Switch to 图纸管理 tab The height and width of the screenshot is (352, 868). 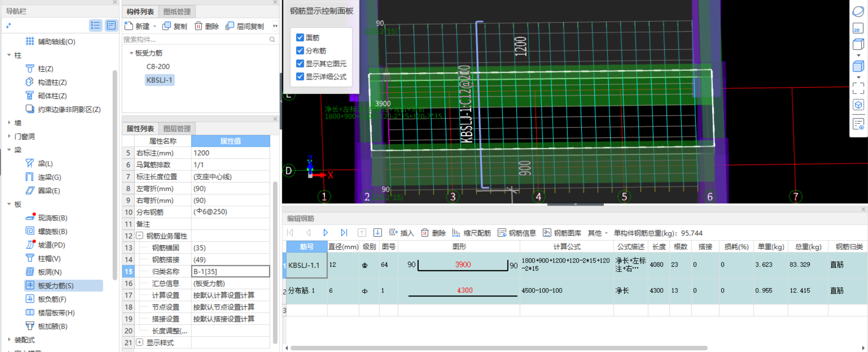[x=177, y=12]
